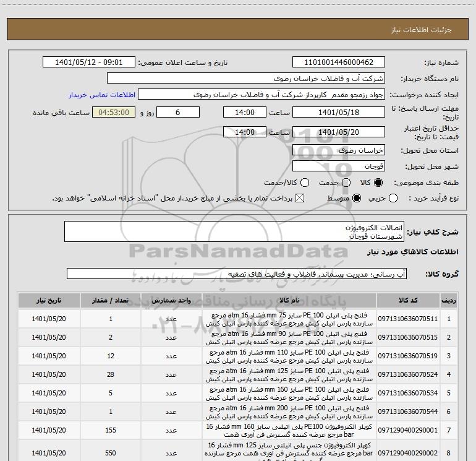Click the description box اتصالات الکتروفیوژن
The width and height of the screenshot is (476, 461).
tap(234, 232)
